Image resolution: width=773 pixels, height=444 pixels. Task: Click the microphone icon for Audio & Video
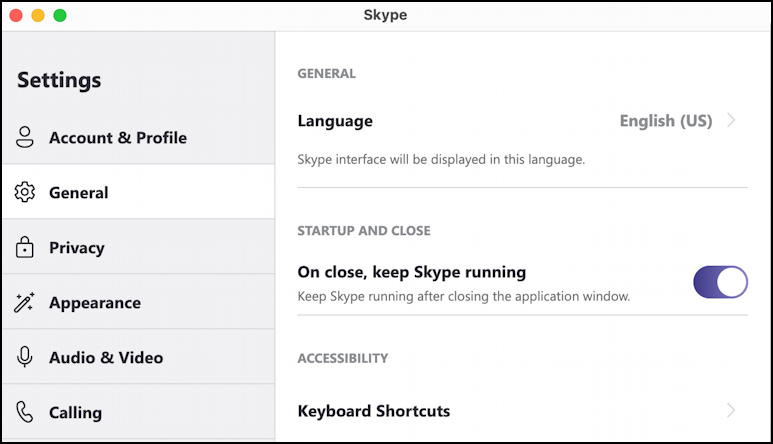[x=25, y=358]
